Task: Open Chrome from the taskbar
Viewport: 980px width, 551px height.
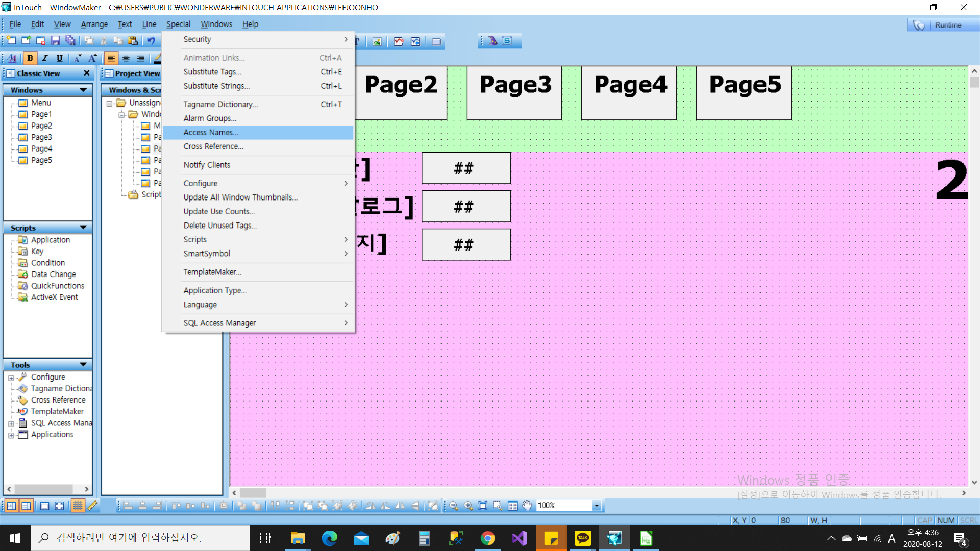Action: click(x=487, y=538)
